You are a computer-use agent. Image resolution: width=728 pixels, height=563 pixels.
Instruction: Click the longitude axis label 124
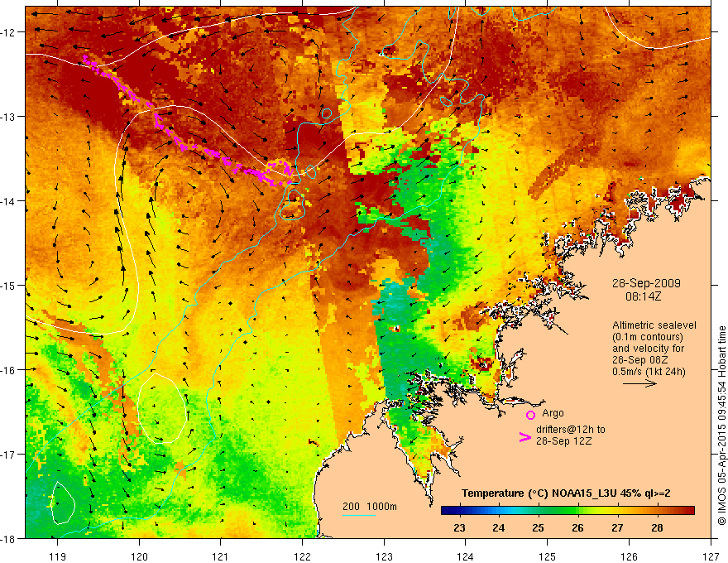click(x=465, y=556)
